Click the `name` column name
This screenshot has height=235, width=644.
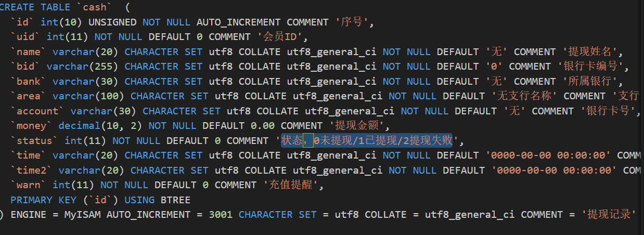[29, 52]
